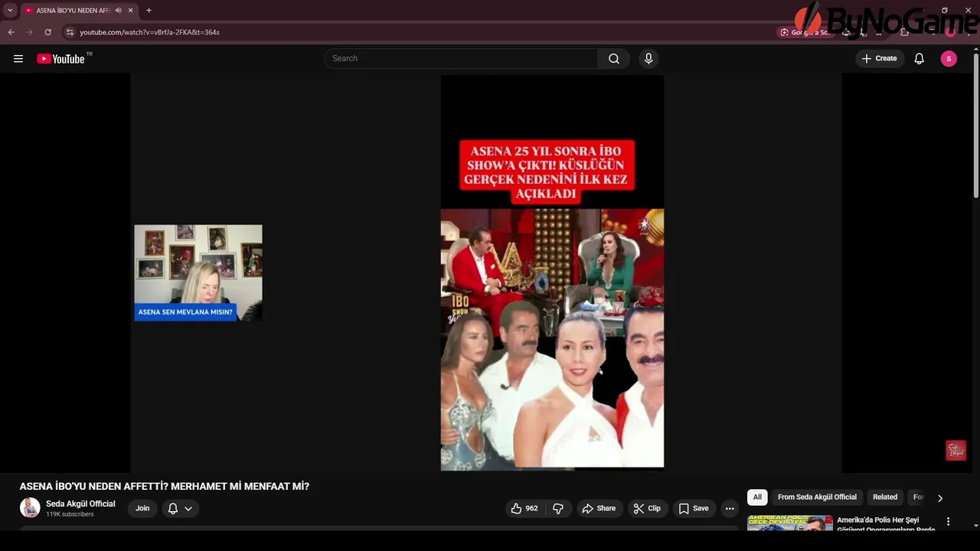Open more actions three-dot menu
Image resolution: width=980 pixels, height=551 pixels.
click(730, 508)
